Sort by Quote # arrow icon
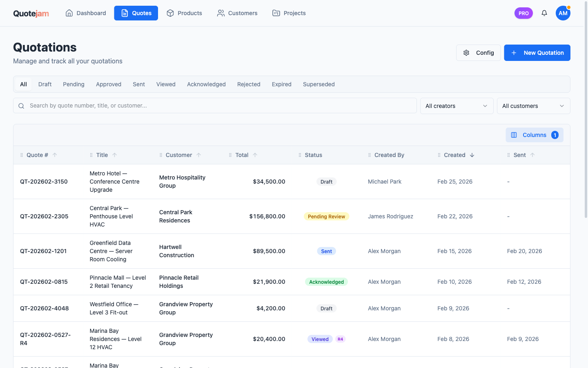The image size is (588, 368). pyautogui.click(x=55, y=155)
